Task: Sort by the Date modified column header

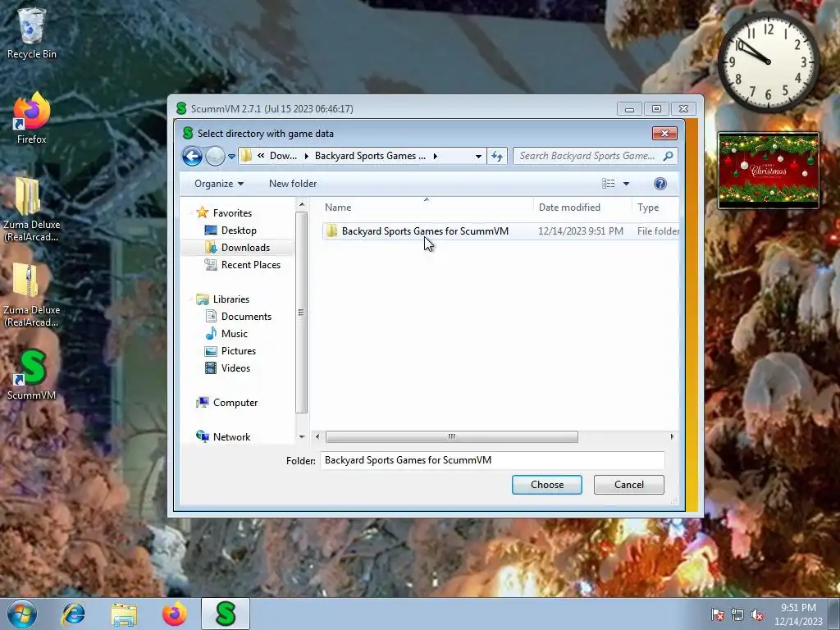Action: click(x=569, y=208)
